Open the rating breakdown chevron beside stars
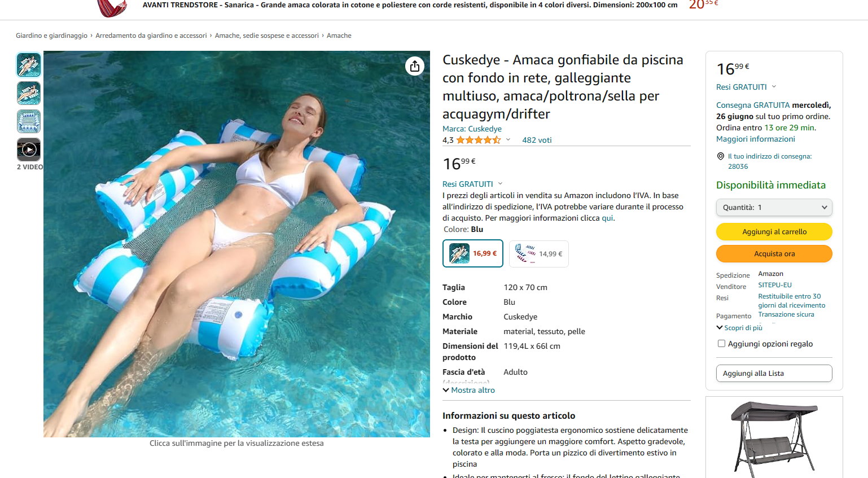 [508, 140]
